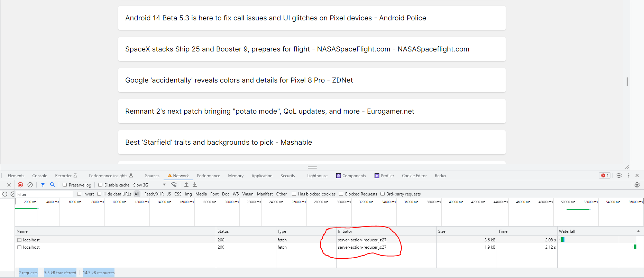Open the Redux tab

click(x=440, y=176)
